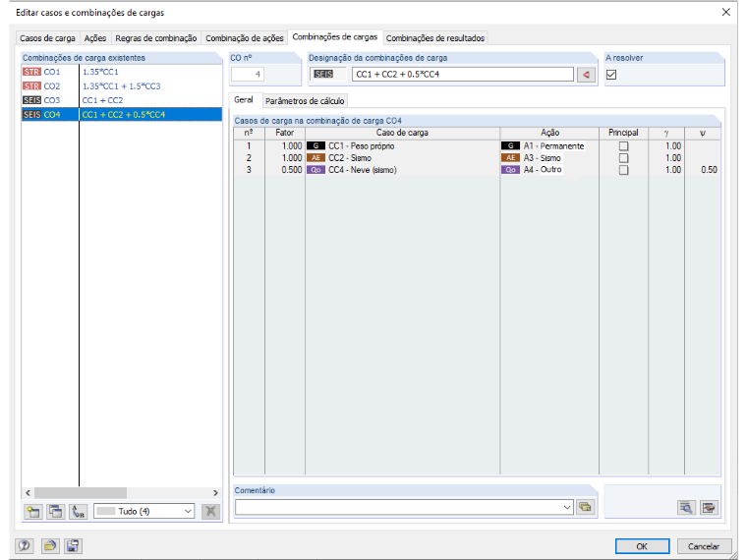Check Principal for CC2 - Sismo row
This screenshot has height=560, width=747.
(x=623, y=158)
